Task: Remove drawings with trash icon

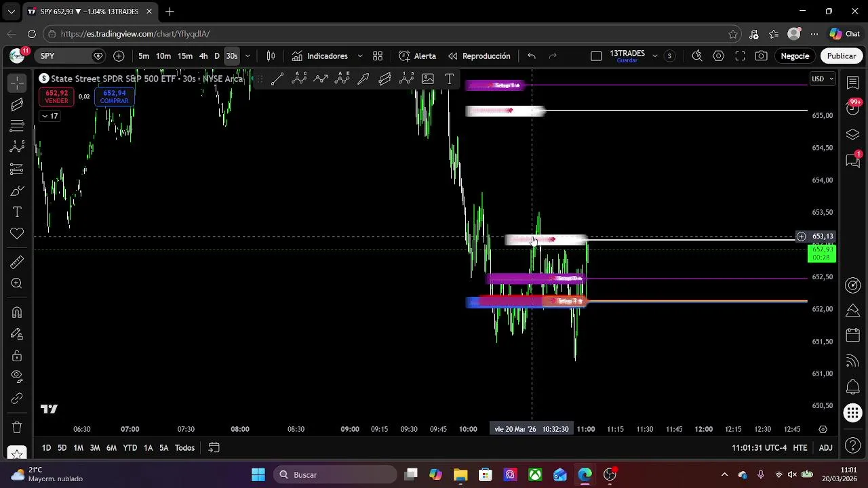Action: [x=17, y=428]
